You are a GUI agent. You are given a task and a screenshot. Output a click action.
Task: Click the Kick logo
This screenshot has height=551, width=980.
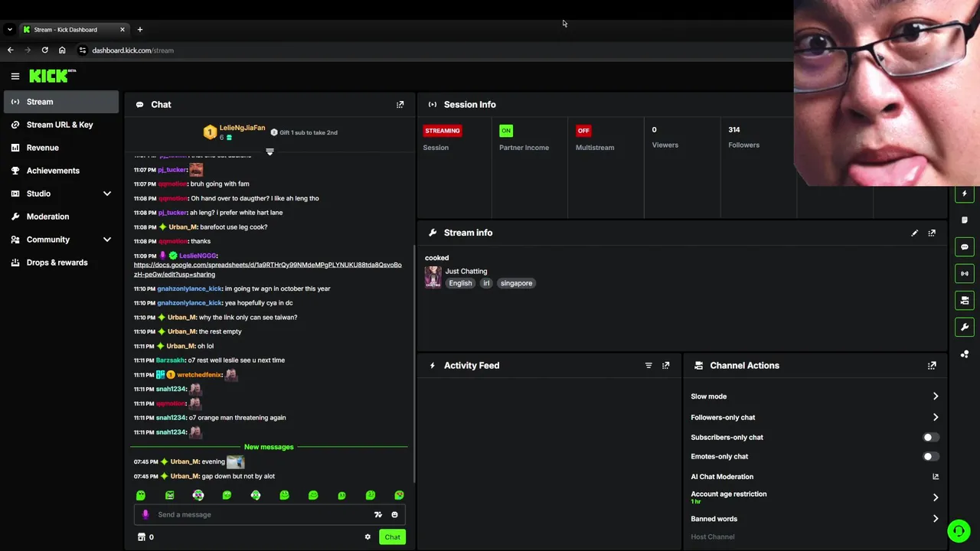pyautogui.click(x=52, y=76)
